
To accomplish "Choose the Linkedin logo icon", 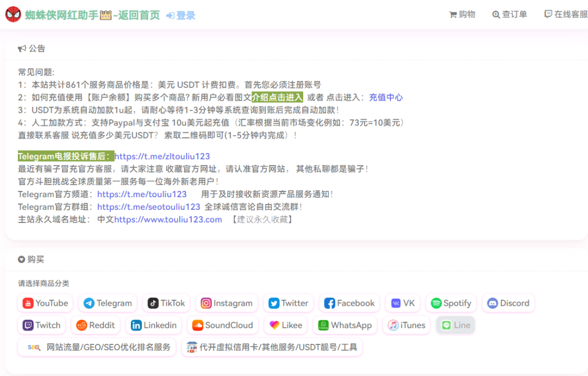I will [x=136, y=325].
